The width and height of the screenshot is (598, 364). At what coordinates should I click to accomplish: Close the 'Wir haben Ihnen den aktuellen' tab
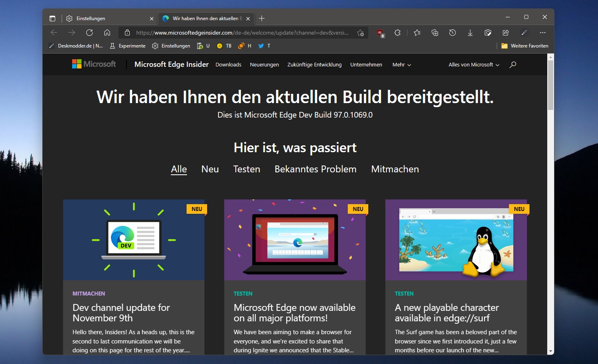[248, 19]
